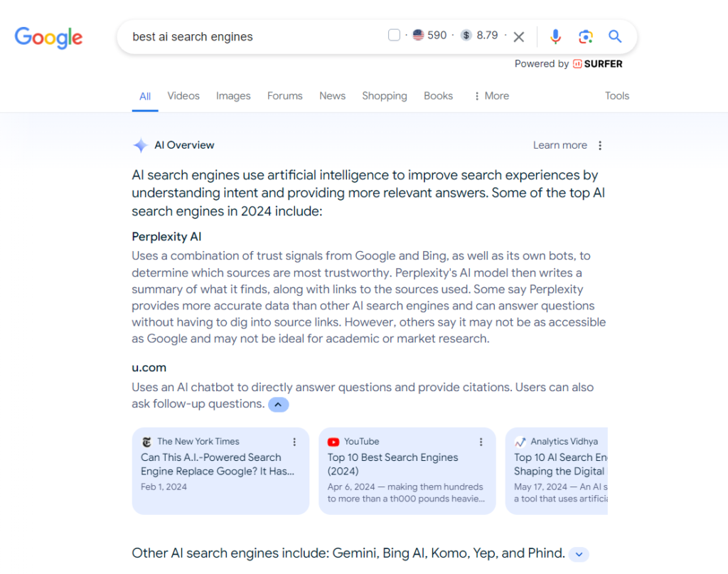Open New York Times card options menu

click(x=294, y=442)
